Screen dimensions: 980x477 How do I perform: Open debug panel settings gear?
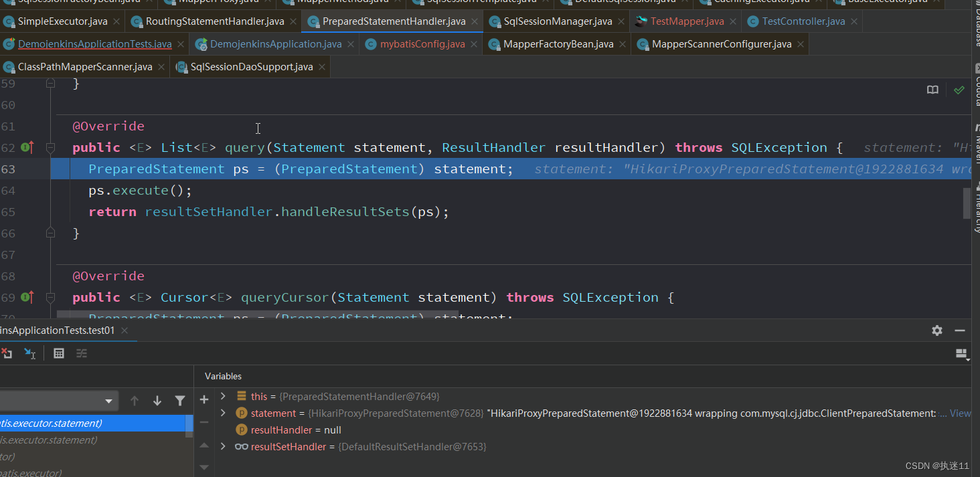pos(937,330)
